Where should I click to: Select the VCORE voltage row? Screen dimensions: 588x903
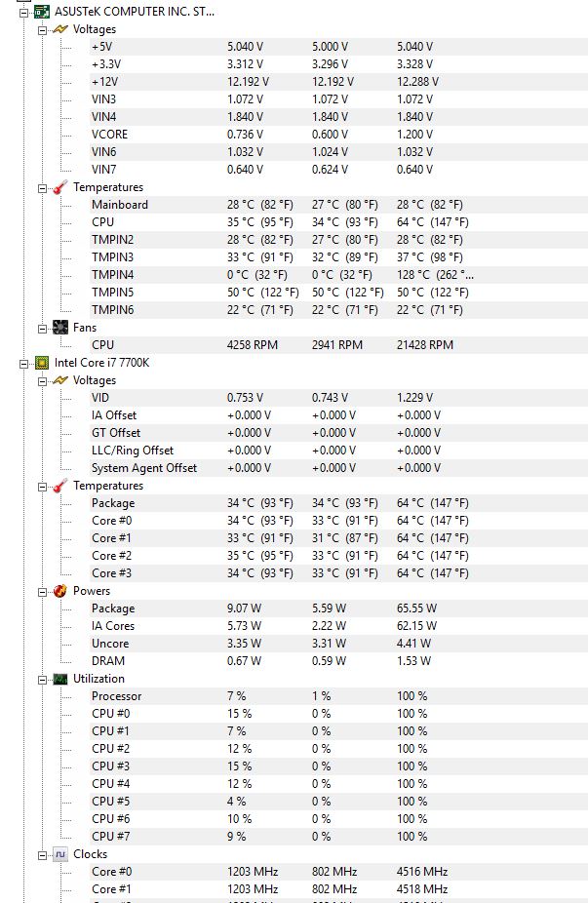tap(109, 135)
